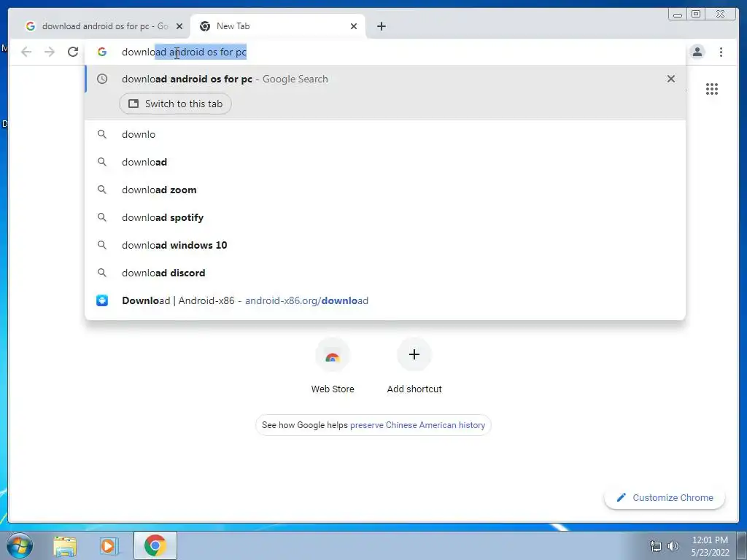Click the Show desktop strip on the taskbar
This screenshot has width=747, height=560.
tap(742, 545)
